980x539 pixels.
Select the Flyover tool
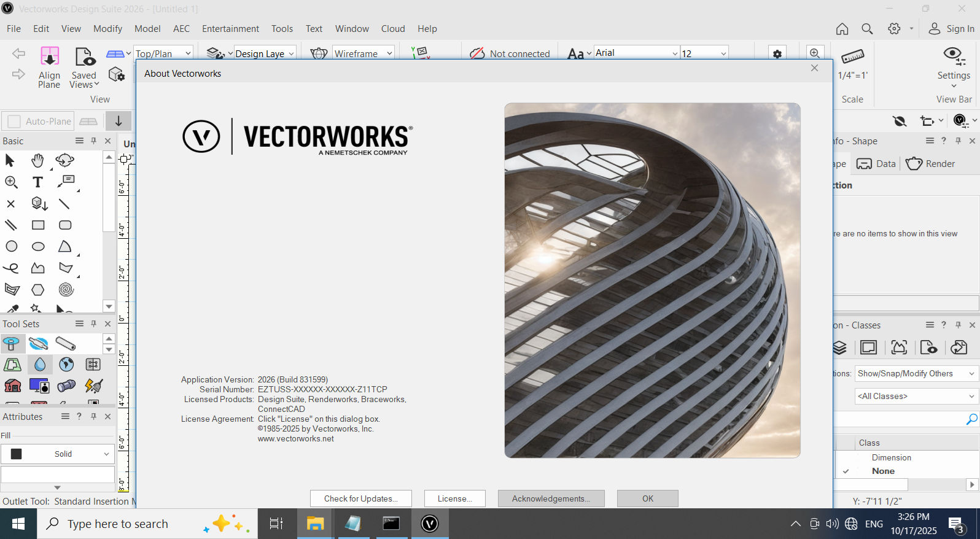[64, 161]
